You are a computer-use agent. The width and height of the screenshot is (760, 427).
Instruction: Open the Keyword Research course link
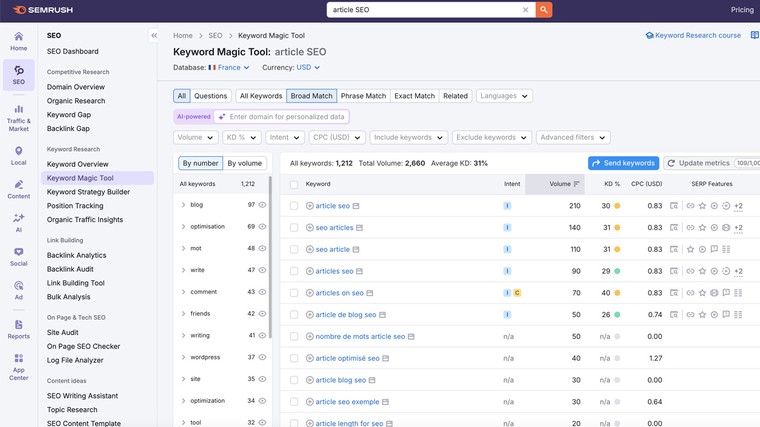click(x=693, y=35)
